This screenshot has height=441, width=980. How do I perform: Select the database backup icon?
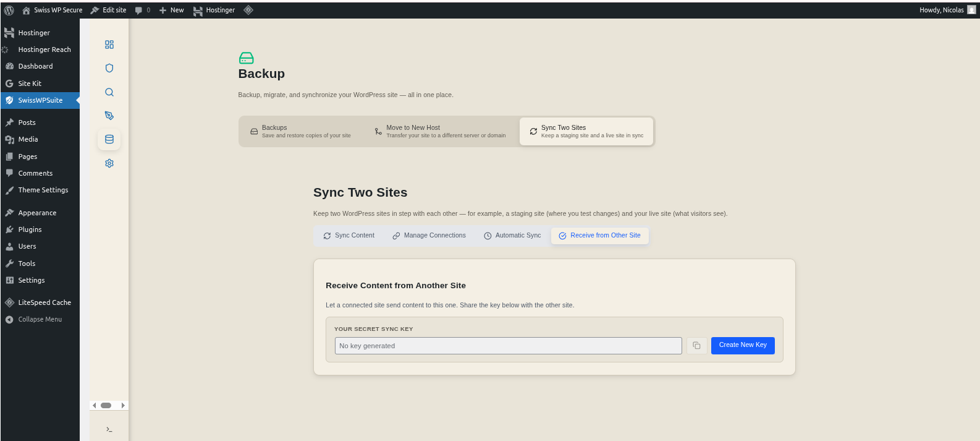coord(109,139)
